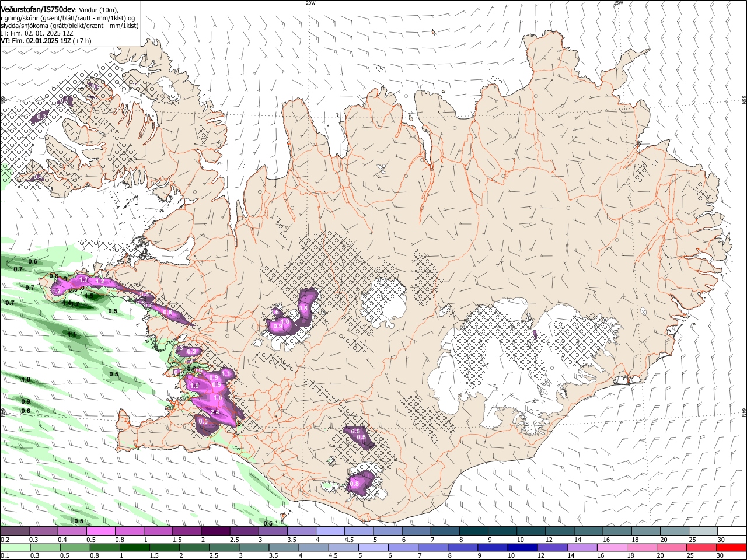747x560 pixels.
Task: Click the pale grey swatch between 25 and 30
Action: (703, 531)
